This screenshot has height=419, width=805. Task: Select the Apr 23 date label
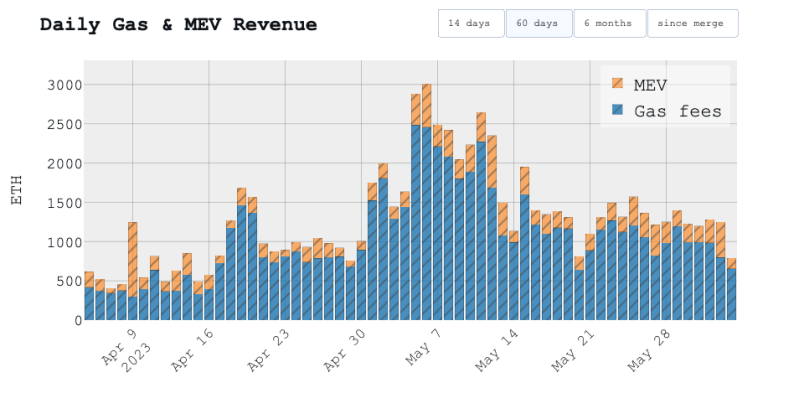(270, 353)
